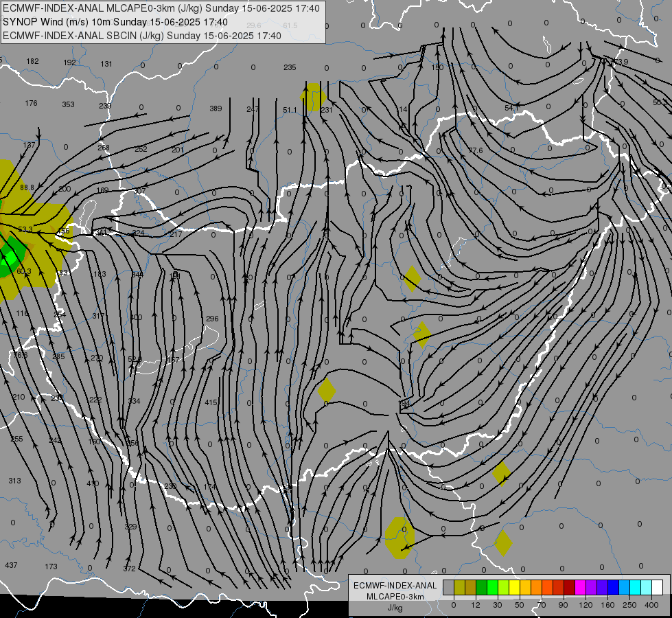Select the "90" legend tick label
Viewport: 672px width, 618px height.
(x=563, y=605)
